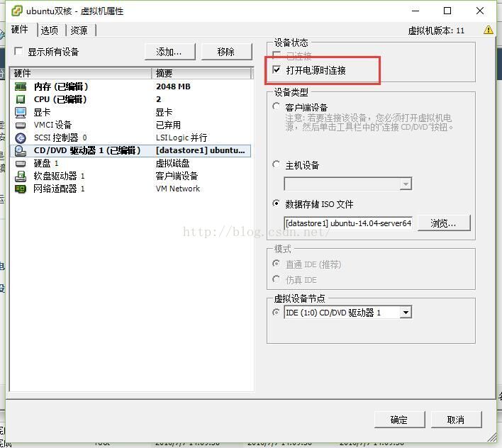Select 仿真 IDE radio option

277,279
